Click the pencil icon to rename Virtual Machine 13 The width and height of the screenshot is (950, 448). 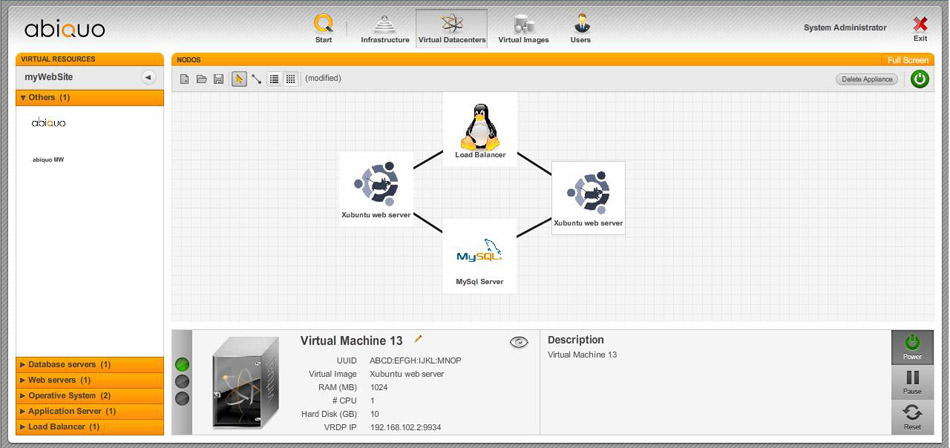pyautogui.click(x=418, y=340)
